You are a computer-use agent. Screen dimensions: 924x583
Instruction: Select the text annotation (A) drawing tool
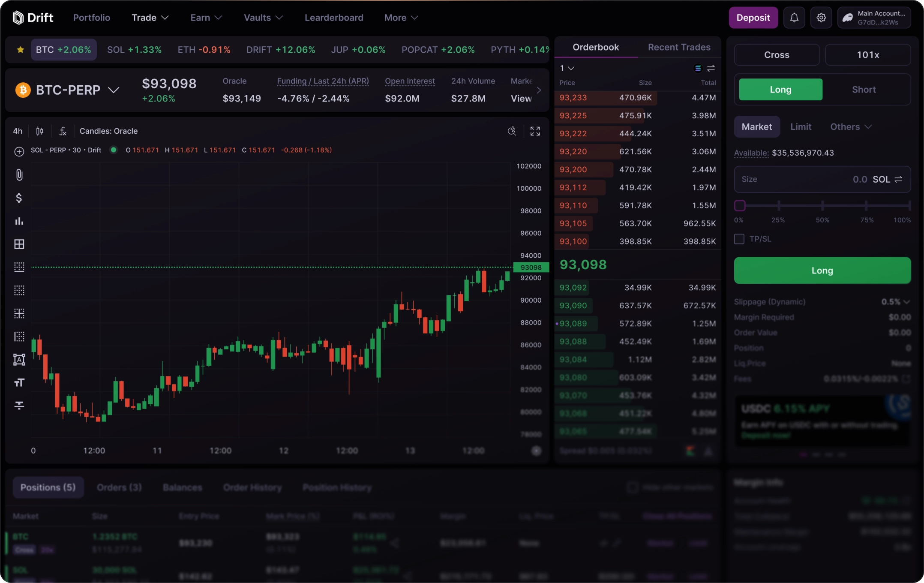click(x=19, y=360)
